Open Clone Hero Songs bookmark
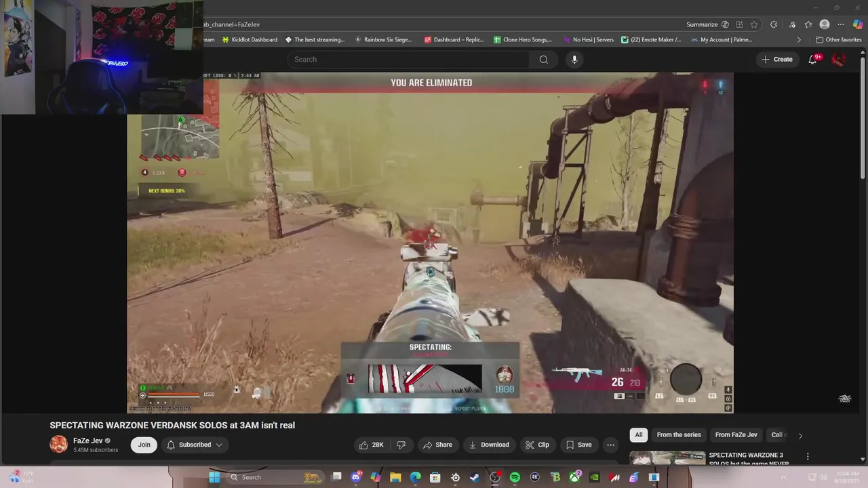 coord(523,40)
